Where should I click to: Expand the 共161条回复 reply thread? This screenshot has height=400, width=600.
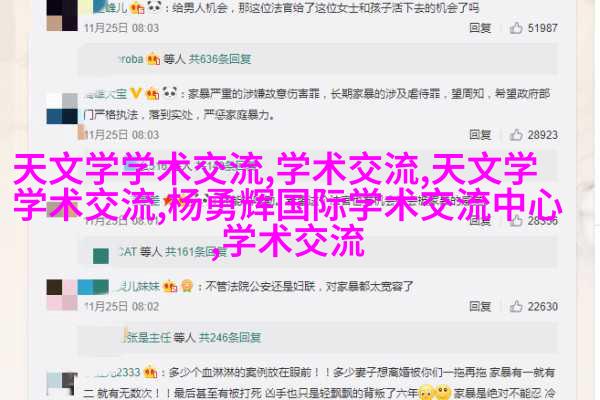pos(196,252)
